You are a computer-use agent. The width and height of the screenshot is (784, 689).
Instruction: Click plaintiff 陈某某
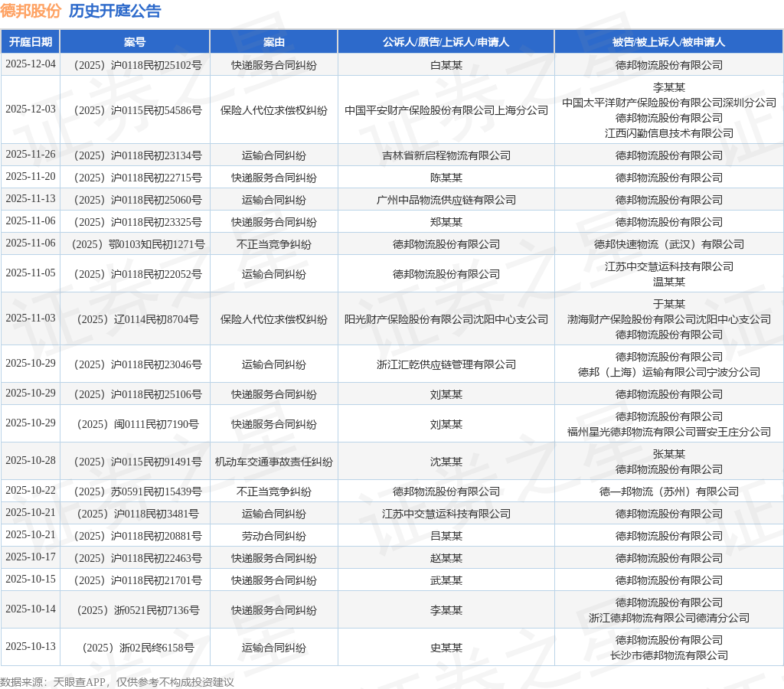(446, 178)
